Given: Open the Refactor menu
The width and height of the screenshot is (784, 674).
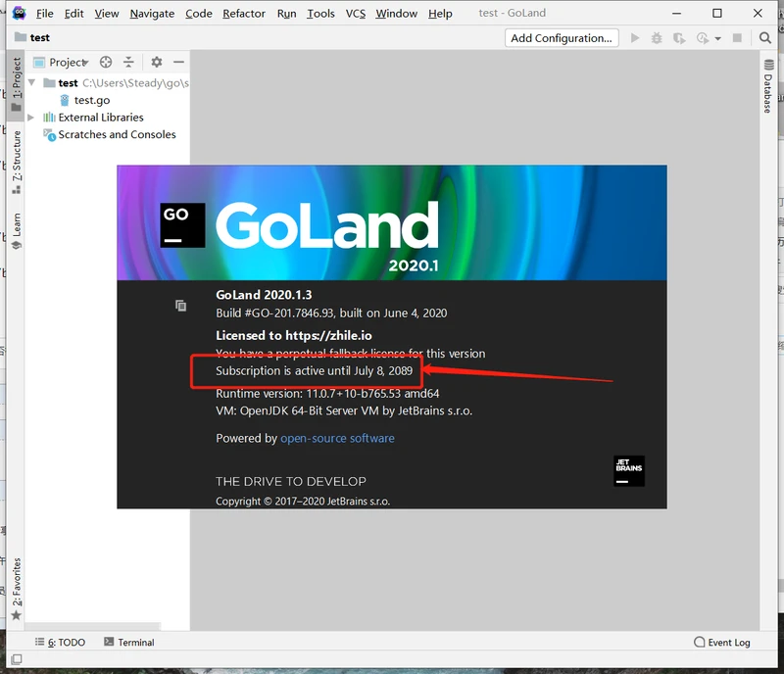Looking at the screenshot, I should [244, 13].
